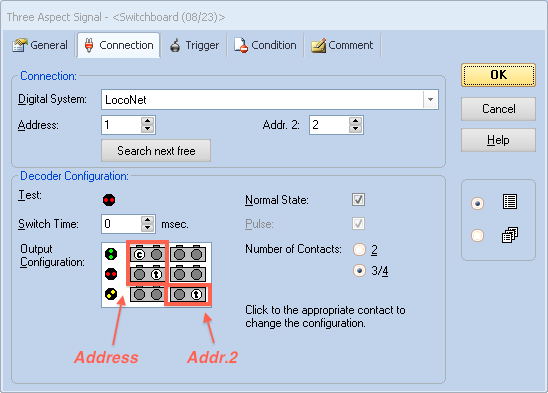Click the yellow signal aspect icon
Image resolution: width=548 pixels, height=393 pixels.
[111, 294]
